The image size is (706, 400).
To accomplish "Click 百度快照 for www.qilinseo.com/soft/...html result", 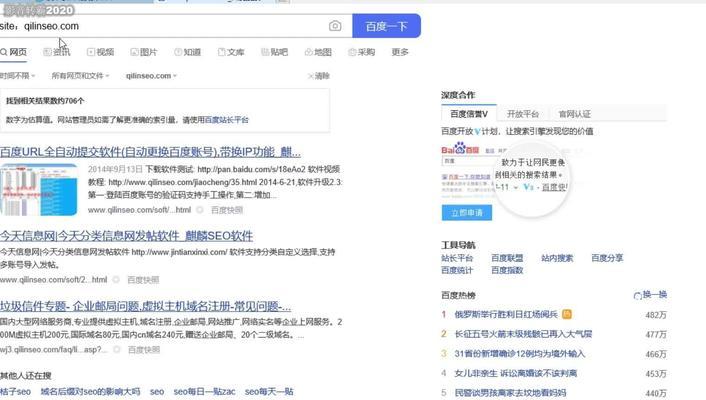I will coord(227,210).
